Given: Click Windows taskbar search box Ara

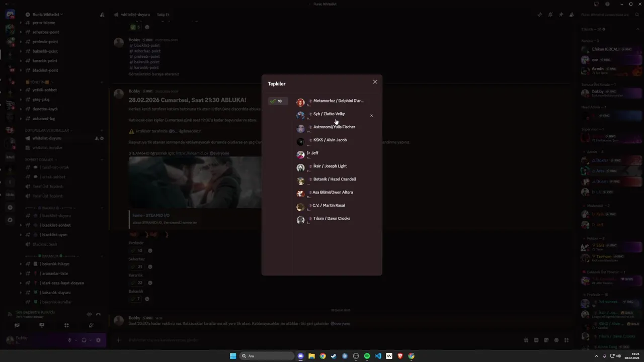Looking at the screenshot, I should [x=267, y=356].
